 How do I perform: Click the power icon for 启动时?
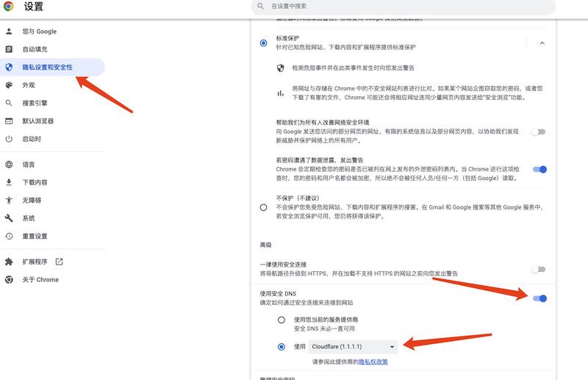pyautogui.click(x=9, y=139)
